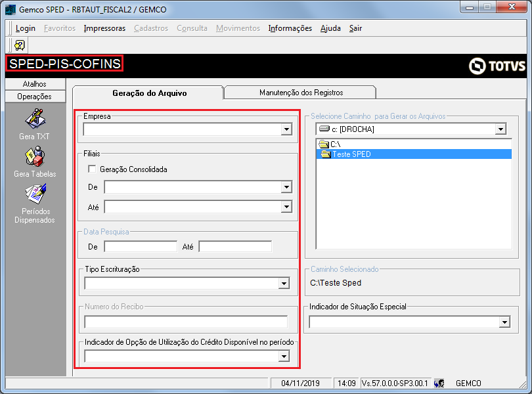Image resolution: width=532 pixels, height=394 pixels.
Task: Click the help question-mark toolbar icon
Action: (x=20, y=45)
